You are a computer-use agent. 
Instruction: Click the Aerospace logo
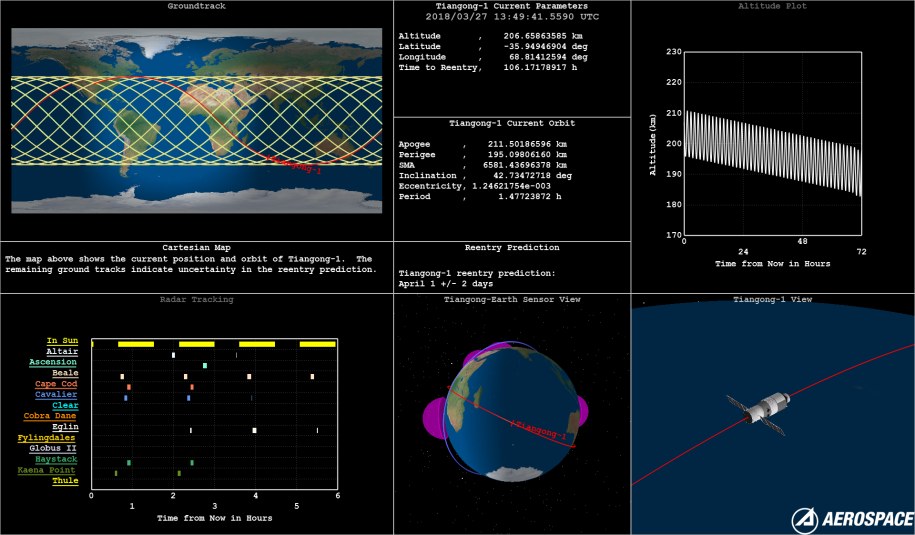[x=851, y=518]
